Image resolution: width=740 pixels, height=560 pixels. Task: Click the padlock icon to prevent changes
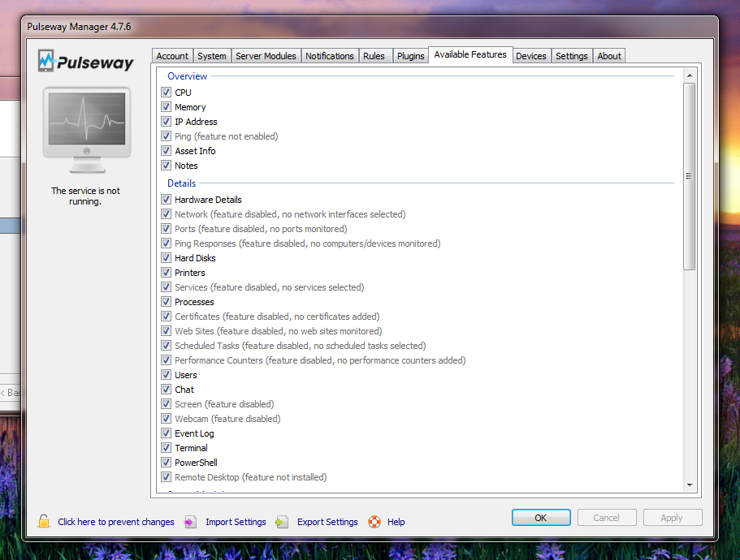(44, 521)
